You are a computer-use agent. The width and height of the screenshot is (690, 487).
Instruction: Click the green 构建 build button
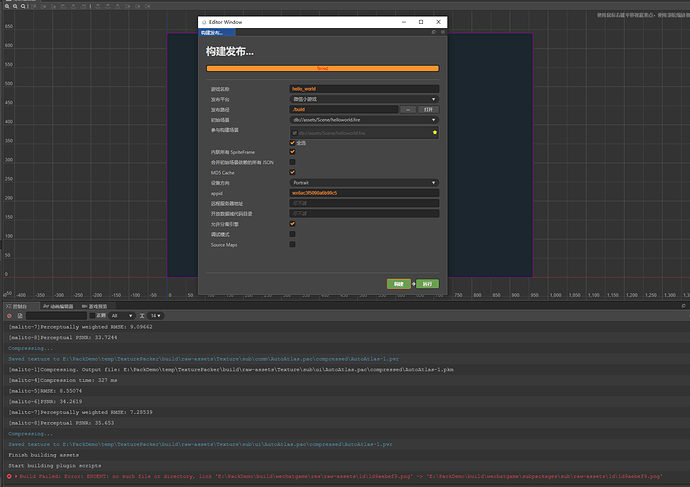pos(398,284)
